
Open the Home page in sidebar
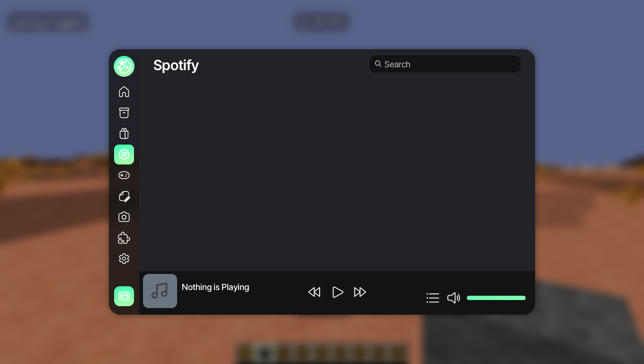point(124,91)
